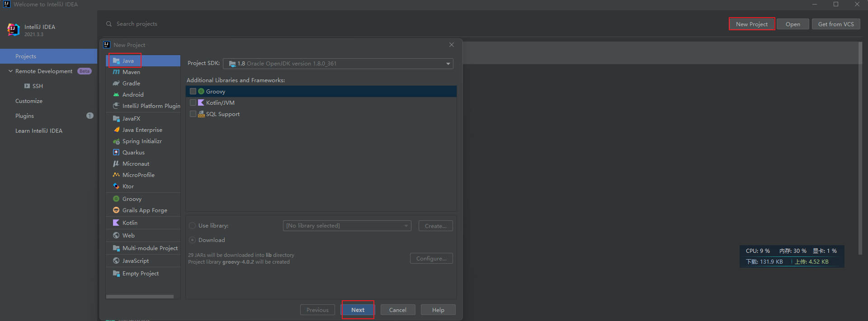Click the Kotlin/JVM framework icon

[201, 103]
